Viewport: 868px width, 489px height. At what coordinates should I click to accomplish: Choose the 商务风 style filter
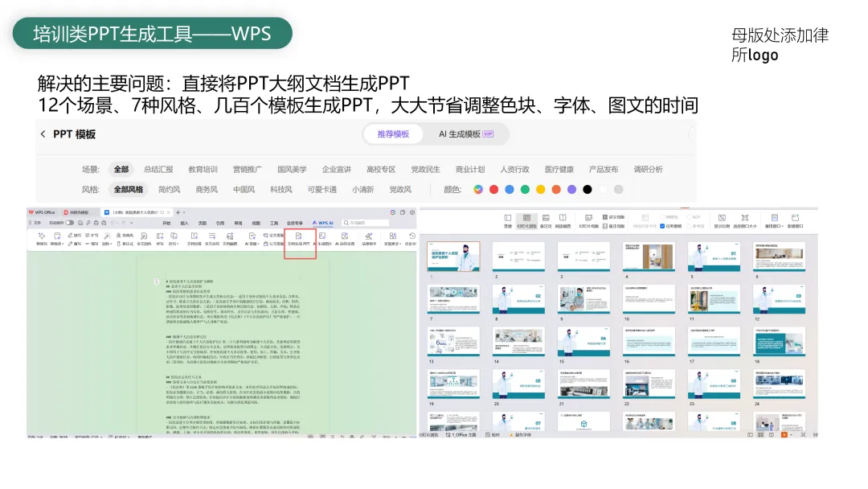click(207, 189)
